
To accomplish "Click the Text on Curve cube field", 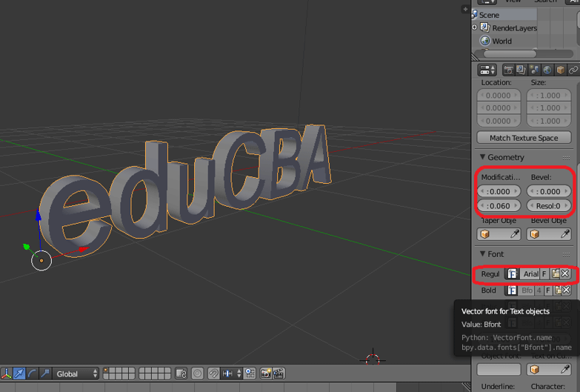I will coord(549,370).
